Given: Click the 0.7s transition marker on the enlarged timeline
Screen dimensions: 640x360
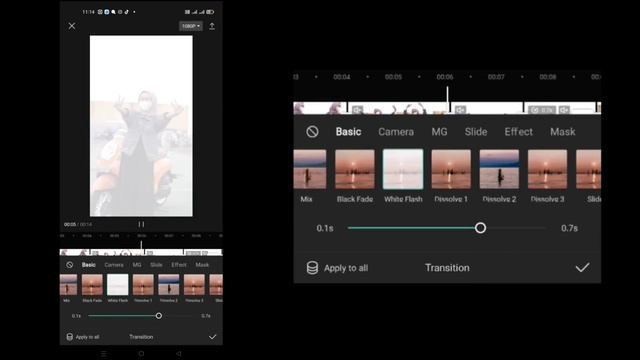Looking at the screenshot, I should pos(542,110).
